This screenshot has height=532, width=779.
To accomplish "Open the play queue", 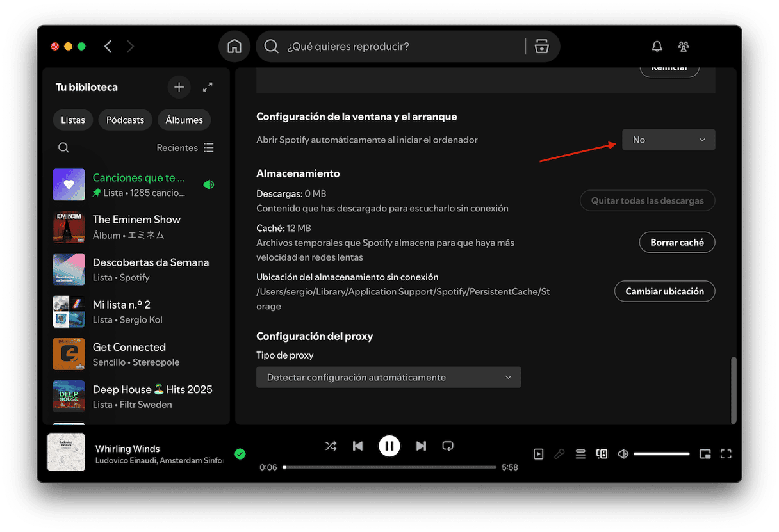I will tap(580, 454).
